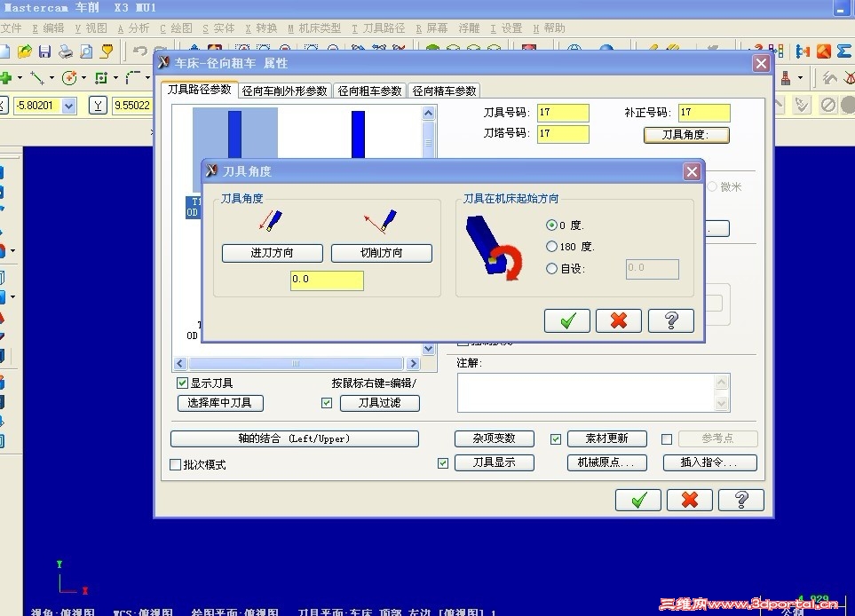Toggle the 显示刀具 checkbox
This screenshot has height=616, width=855.
click(x=183, y=383)
